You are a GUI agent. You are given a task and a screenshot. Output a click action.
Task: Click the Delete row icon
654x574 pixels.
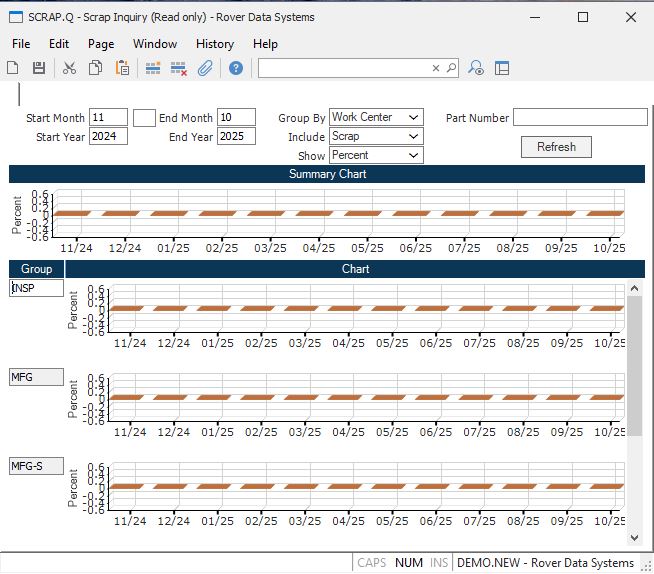click(x=179, y=68)
